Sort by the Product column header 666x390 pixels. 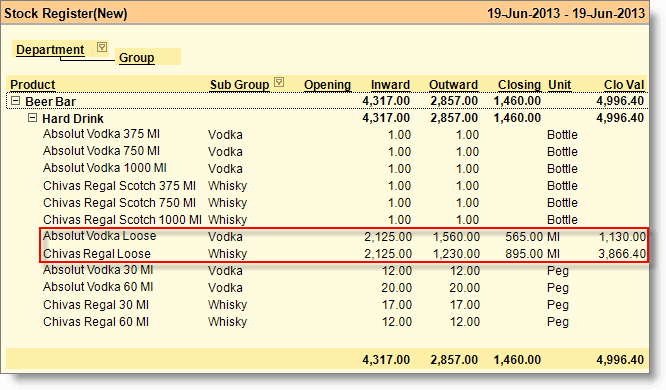click(x=33, y=85)
